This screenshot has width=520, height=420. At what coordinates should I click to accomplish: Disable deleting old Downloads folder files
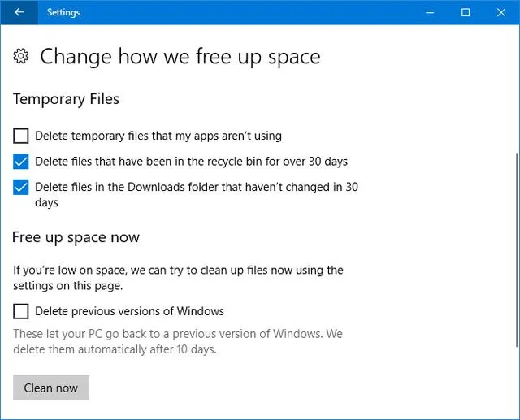pos(20,188)
